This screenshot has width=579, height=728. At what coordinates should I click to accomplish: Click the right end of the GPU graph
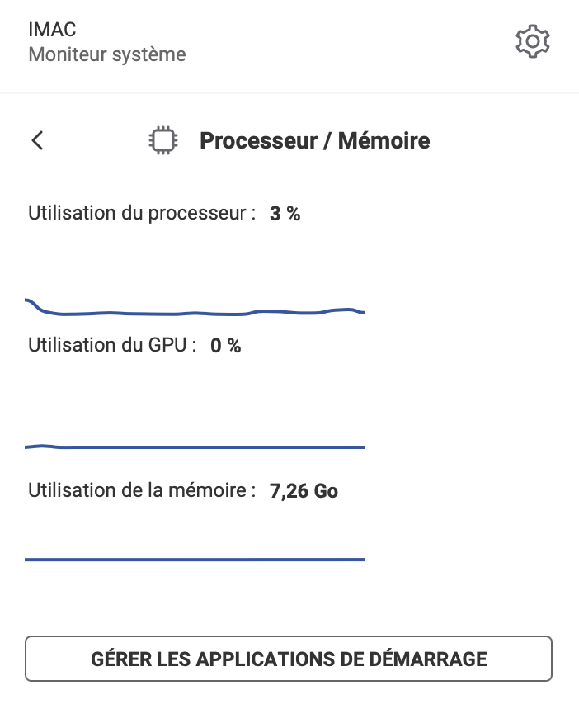pos(362,447)
